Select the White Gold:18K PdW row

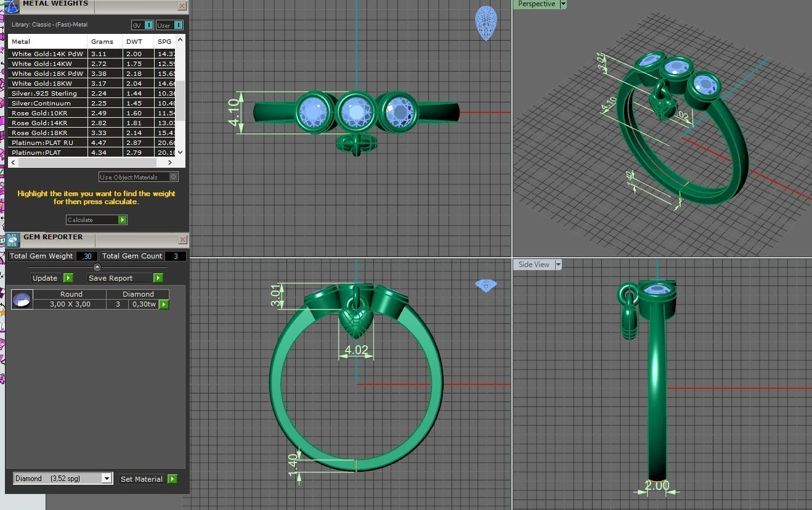tap(92, 73)
